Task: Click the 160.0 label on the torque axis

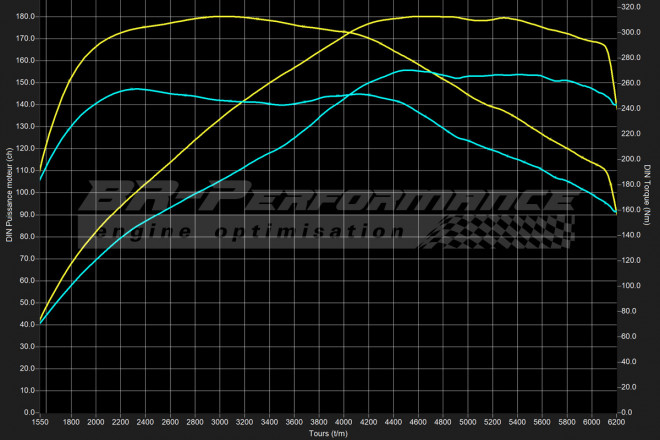Action: (632, 209)
